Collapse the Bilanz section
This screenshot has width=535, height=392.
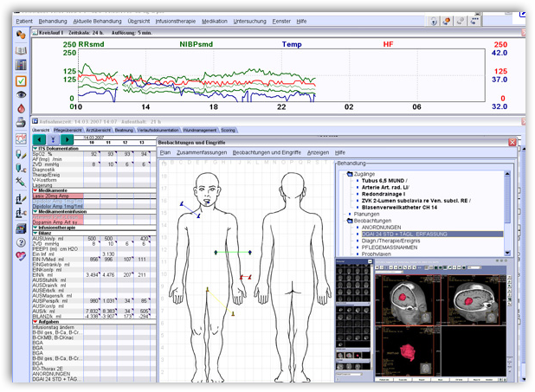click(x=35, y=233)
